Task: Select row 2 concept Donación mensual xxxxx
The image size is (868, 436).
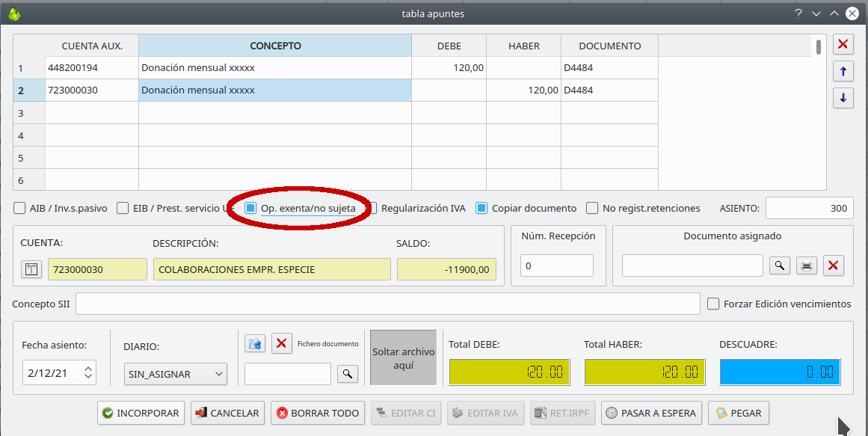Action: 275,90
